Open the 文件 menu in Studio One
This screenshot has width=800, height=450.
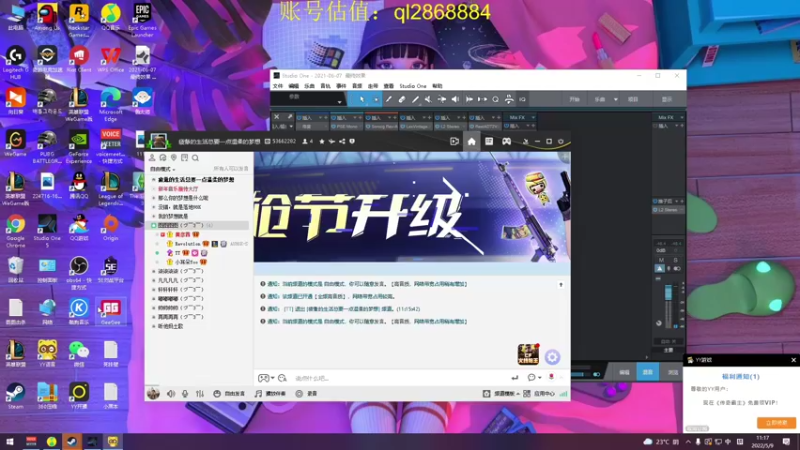coord(278,86)
